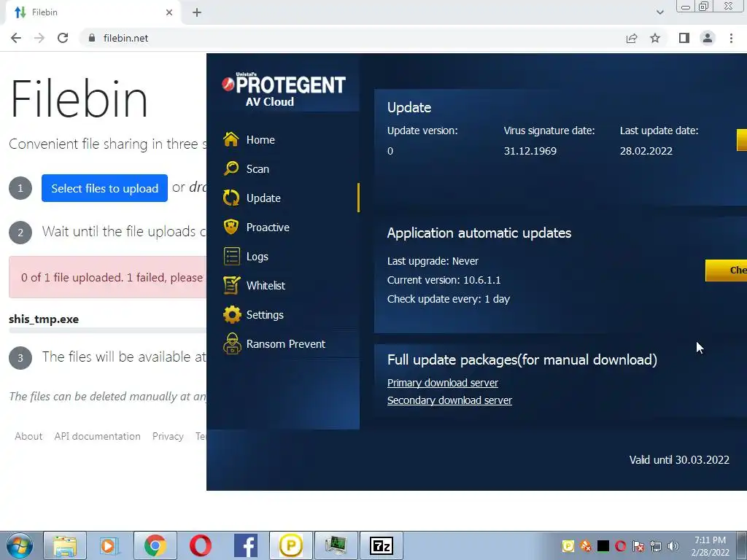Close the Filebin tab

tap(169, 12)
